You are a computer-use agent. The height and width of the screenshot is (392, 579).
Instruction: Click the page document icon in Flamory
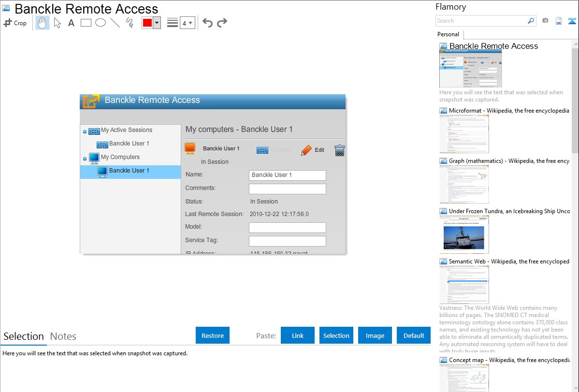click(x=559, y=21)
